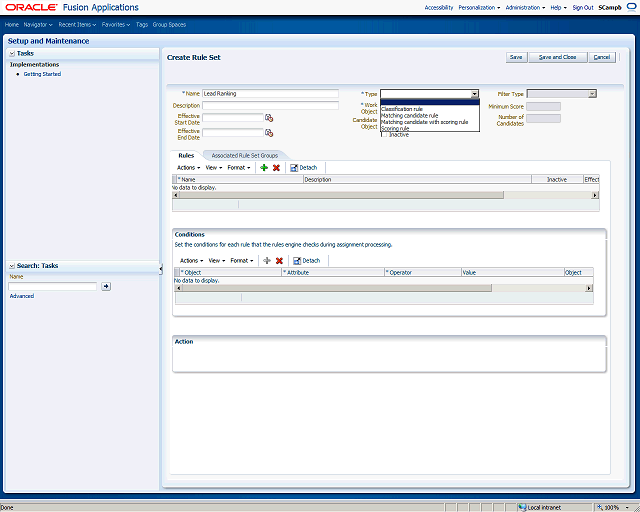The width and height of the screenshot is (640, 512).
Task: Click the Description input field
Action: coord(270,105)
